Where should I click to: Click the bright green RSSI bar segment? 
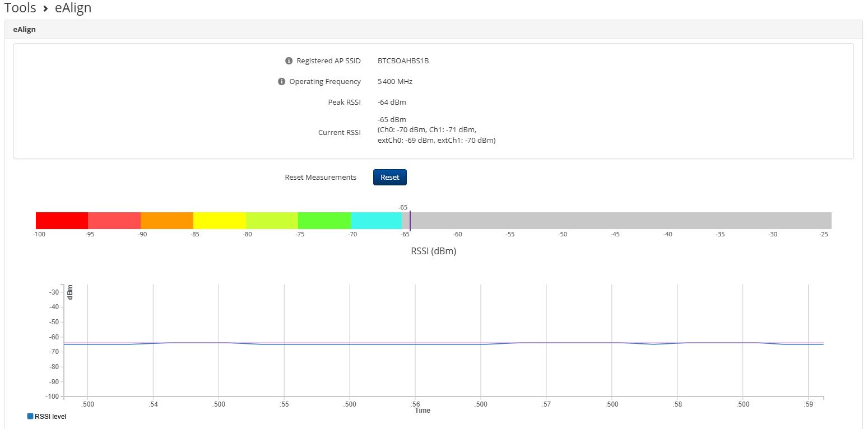(324, 220)
